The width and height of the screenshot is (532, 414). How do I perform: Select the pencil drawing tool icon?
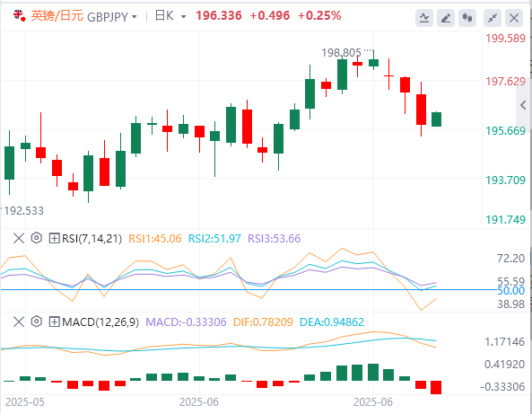[446, 18]
